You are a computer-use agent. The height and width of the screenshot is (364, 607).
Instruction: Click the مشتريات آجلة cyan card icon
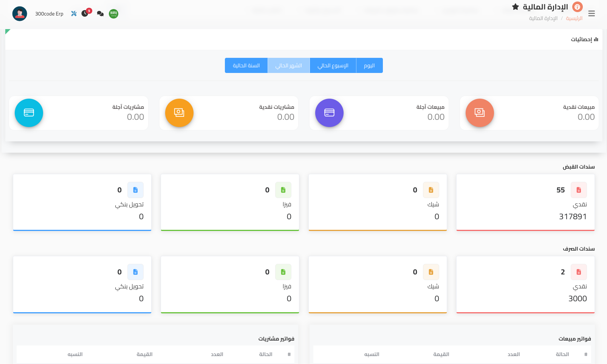[x=29, y=113]
